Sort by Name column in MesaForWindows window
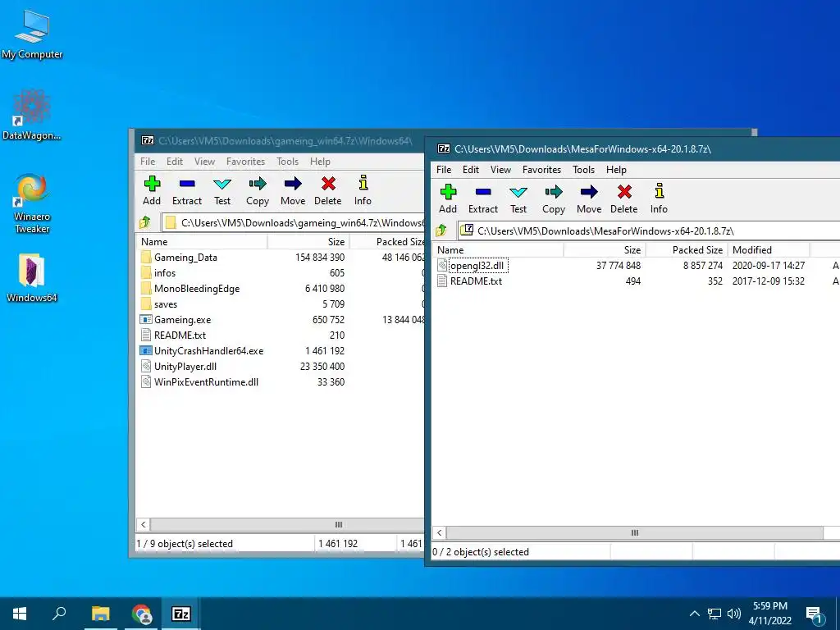This screenshot has width=840, height=630. pyautogui.click(x=498, y=250)
